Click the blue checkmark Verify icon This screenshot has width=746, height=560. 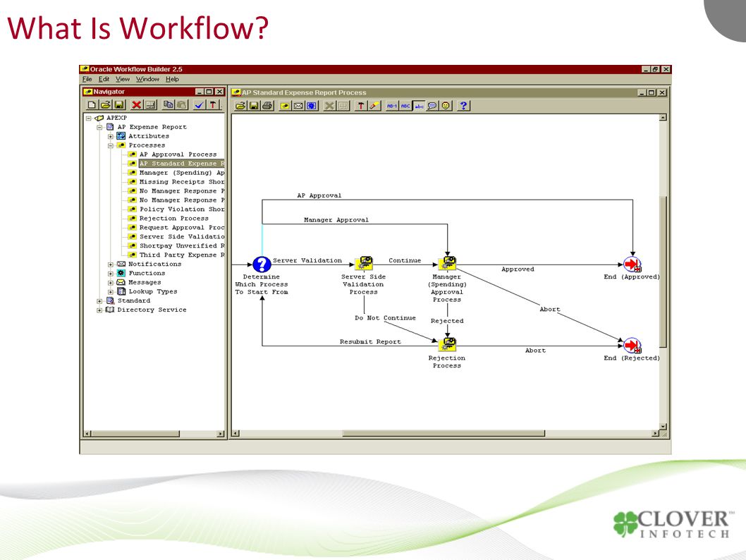pyautogui.click(x=200, y=104)
